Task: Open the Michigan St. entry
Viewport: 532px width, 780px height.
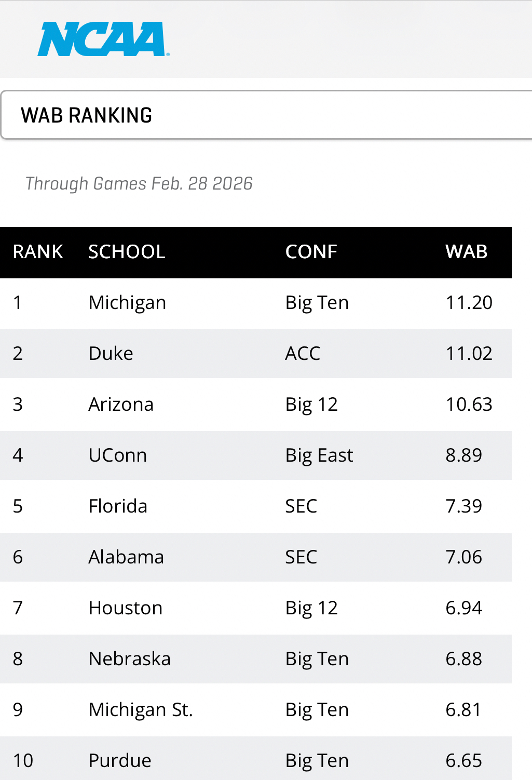Action: (x=141, y=710)
